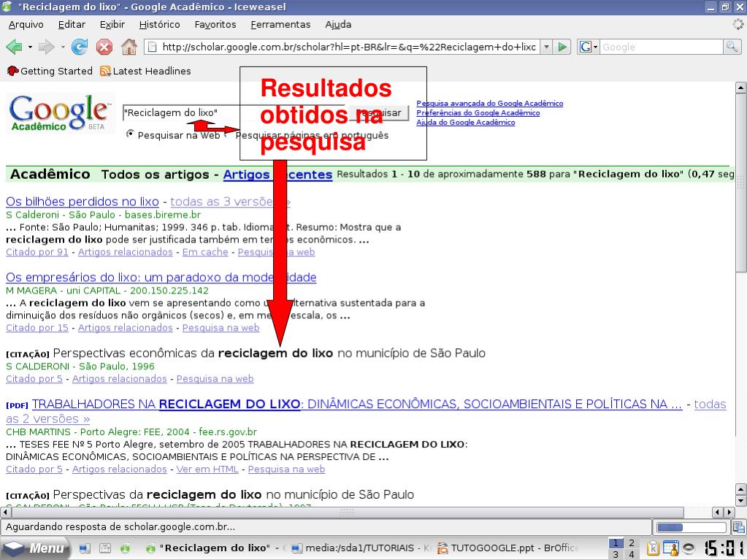Click the Google toolbar search field
747x560 pixels.
[662, 47]
